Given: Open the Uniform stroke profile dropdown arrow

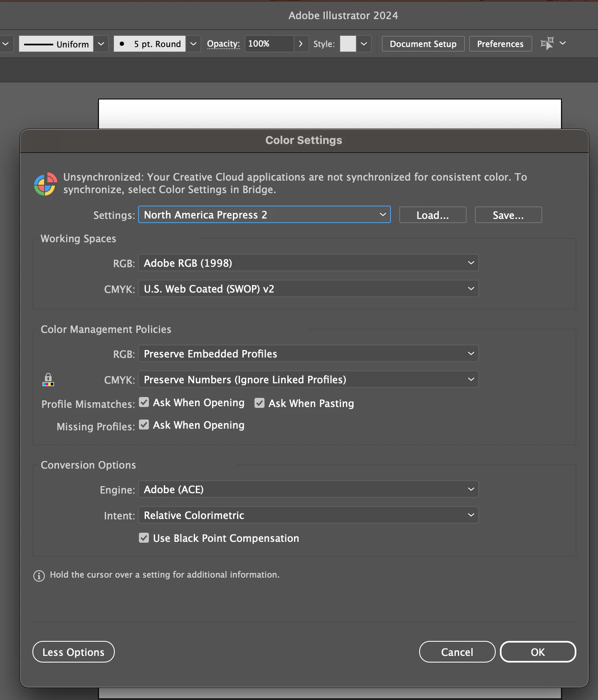Looking at the screenshot, I should pos(101,44).
